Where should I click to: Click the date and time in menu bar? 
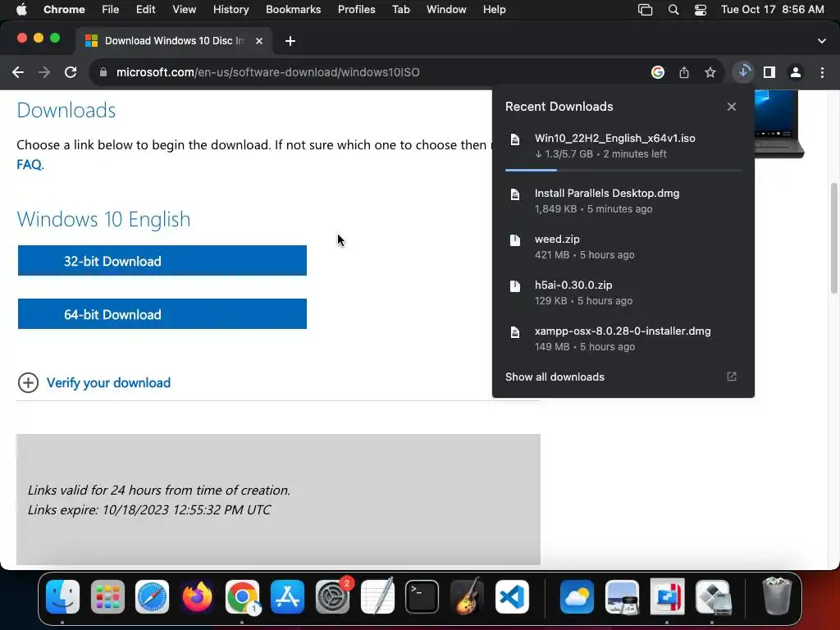coord(773,10)
